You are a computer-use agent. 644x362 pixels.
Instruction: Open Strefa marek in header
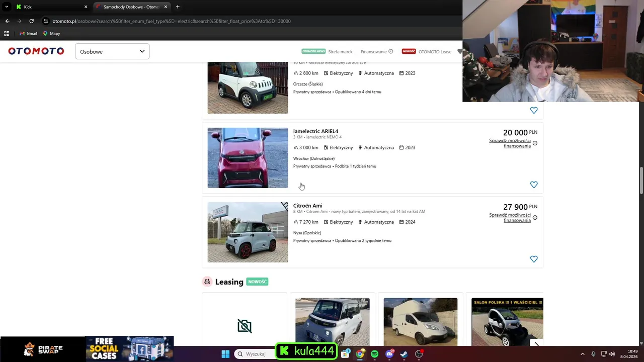[x=340, y=52]
